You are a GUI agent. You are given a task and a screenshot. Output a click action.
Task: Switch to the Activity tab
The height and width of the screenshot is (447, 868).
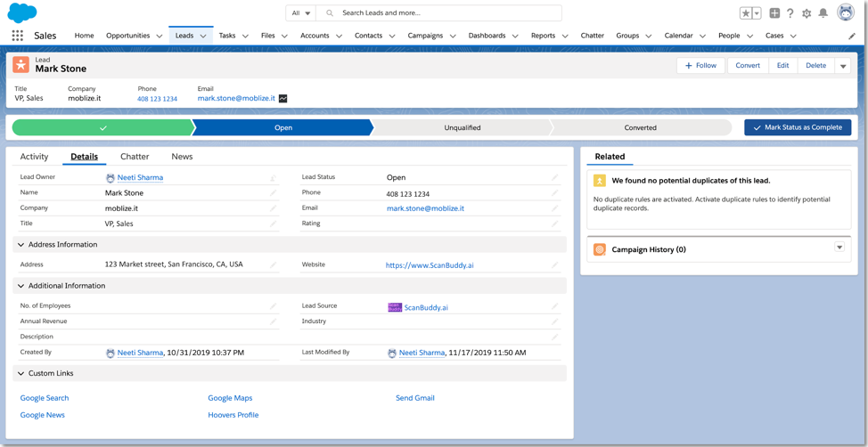pos(34,157)
